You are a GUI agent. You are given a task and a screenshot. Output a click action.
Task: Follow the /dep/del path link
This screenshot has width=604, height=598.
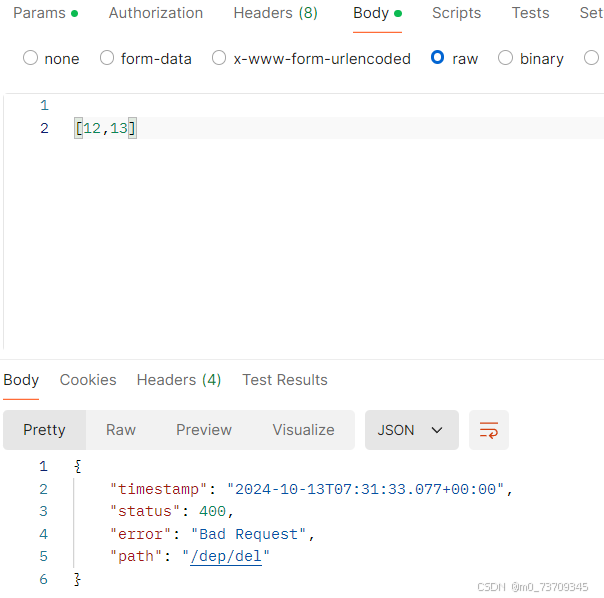tap(226, 556)
